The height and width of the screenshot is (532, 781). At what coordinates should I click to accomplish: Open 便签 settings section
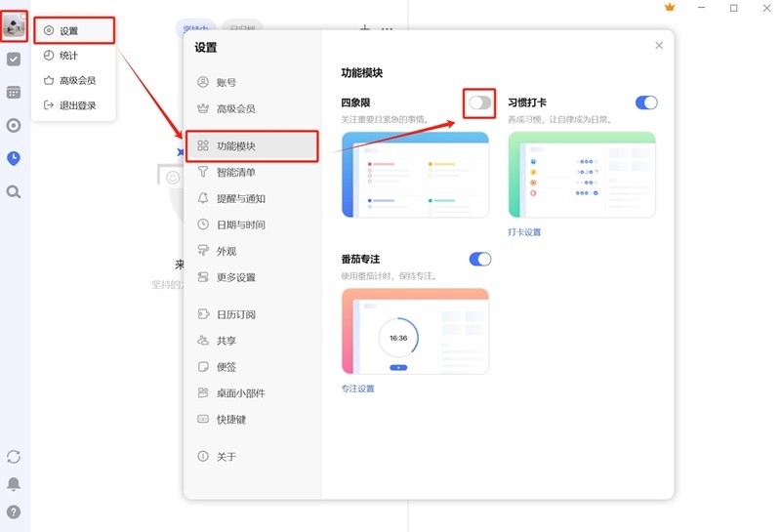[252, 367]
